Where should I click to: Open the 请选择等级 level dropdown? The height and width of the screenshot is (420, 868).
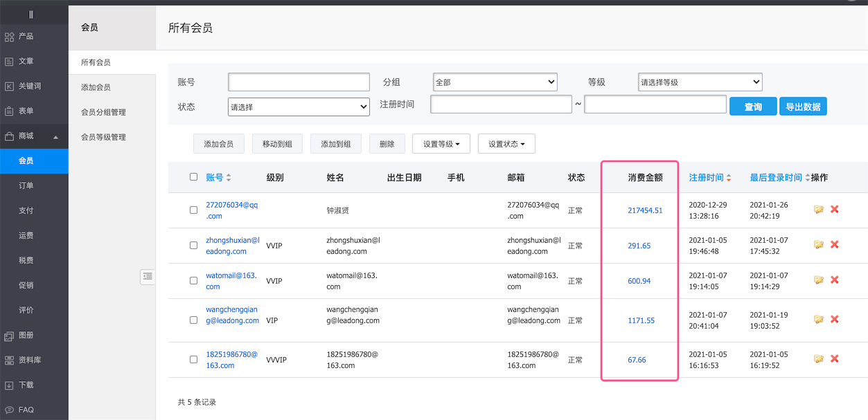700,82
